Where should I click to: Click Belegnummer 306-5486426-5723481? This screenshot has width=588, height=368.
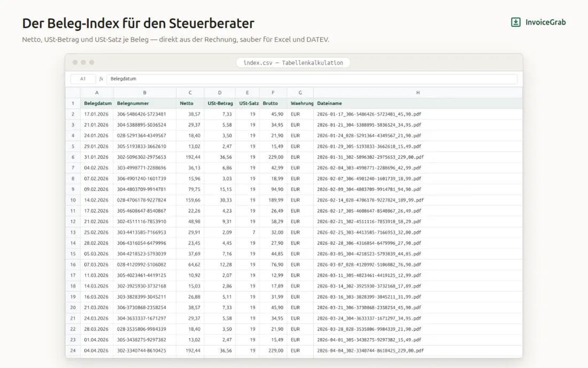[145, 114]
